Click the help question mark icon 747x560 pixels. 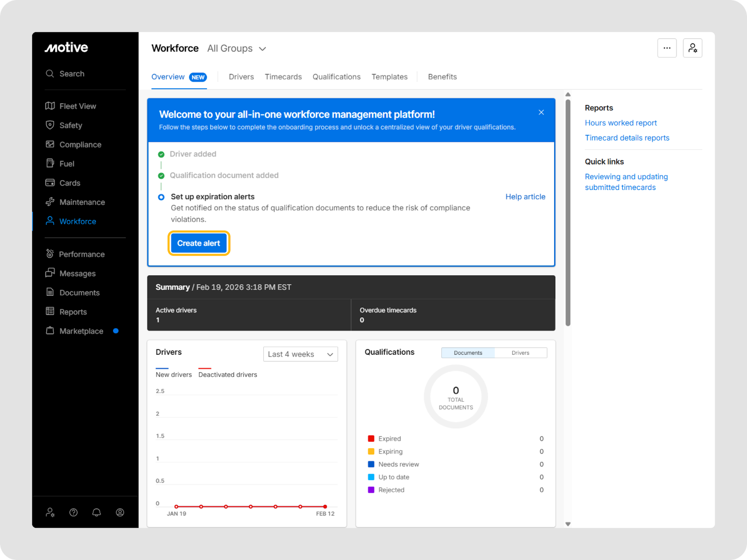click(73, 512)
